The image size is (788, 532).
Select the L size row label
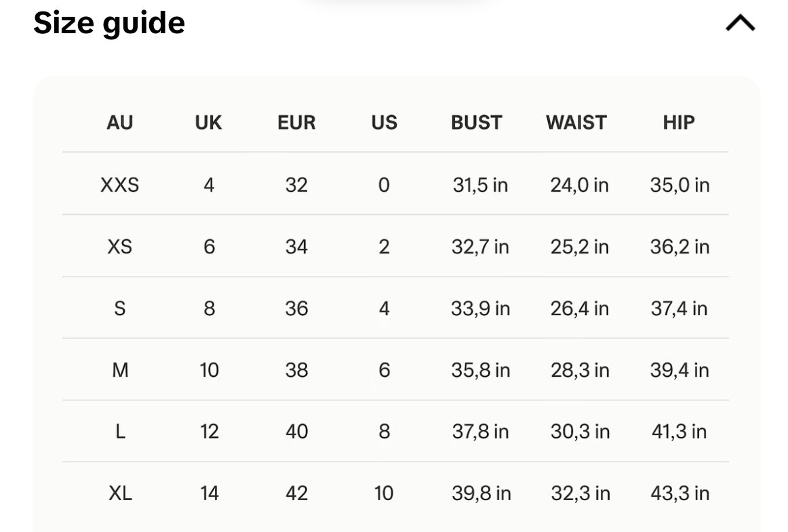point(120,432)
